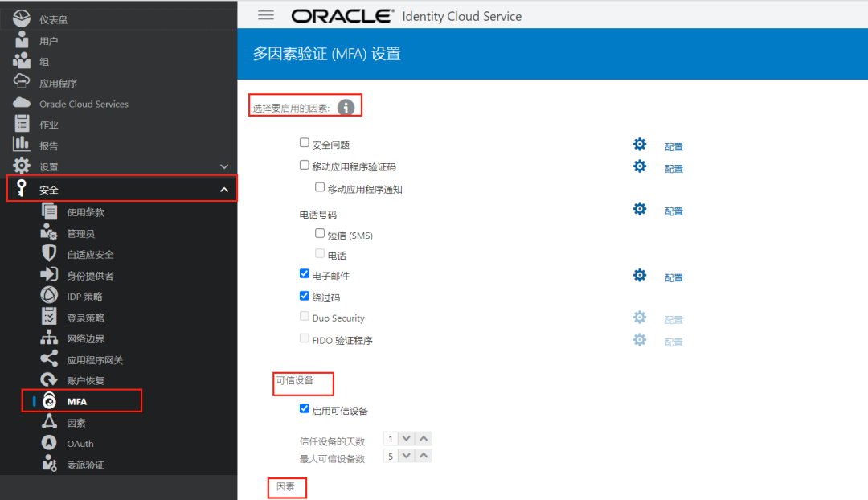Click the factors (因素) icon in sidebar
The image size is (868, 500).
click(x=49, y=422)
